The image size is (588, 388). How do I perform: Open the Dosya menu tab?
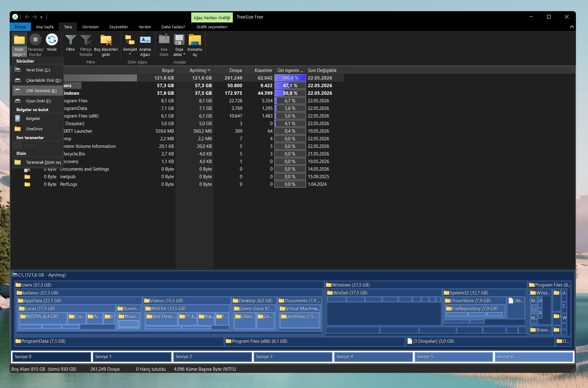pyautogui.click(x=20, y=27)
